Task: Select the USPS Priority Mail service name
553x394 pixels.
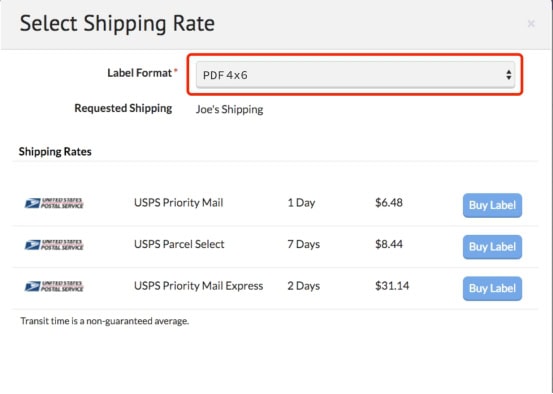Action: click(x=178, y=203)
